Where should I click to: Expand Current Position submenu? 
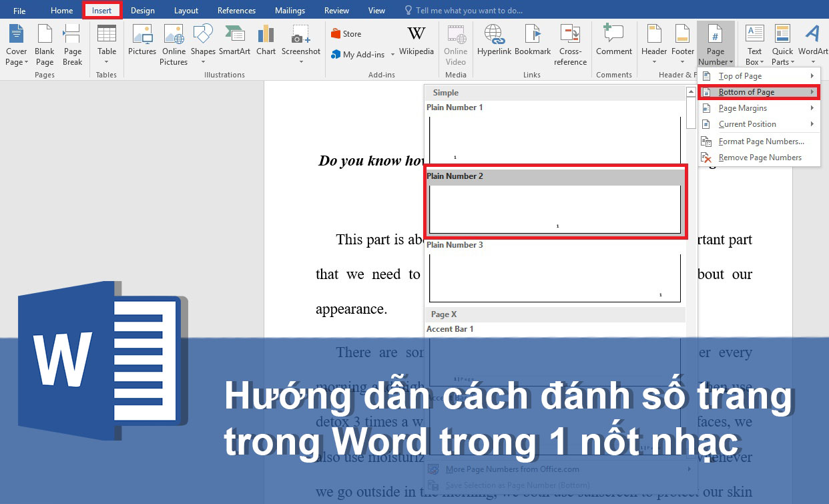[x=759, y=124]
